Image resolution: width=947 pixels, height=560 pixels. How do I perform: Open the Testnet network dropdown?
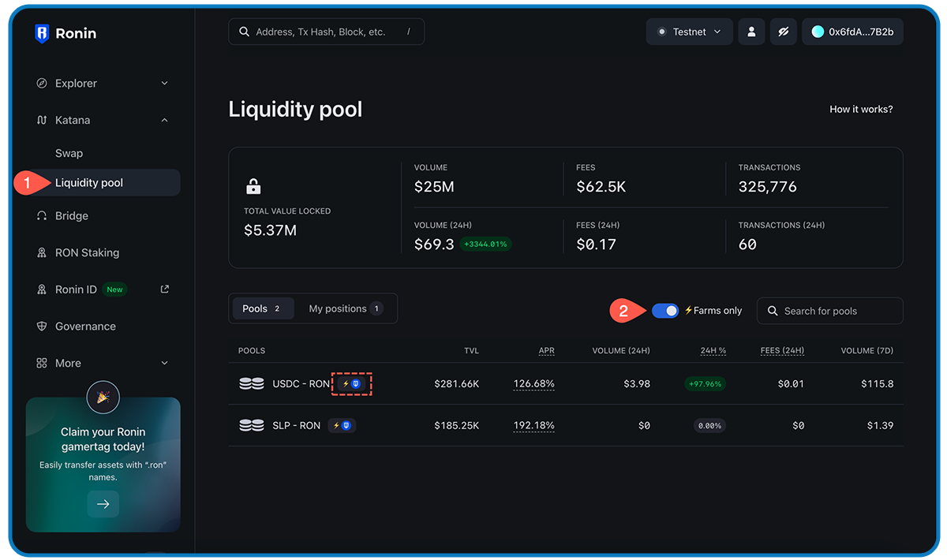click(x=689, y=32)
